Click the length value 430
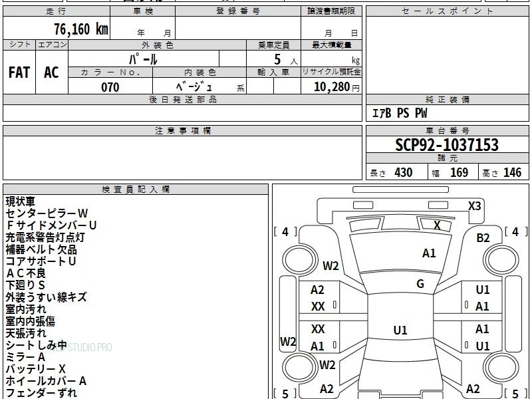 point(404,172)
